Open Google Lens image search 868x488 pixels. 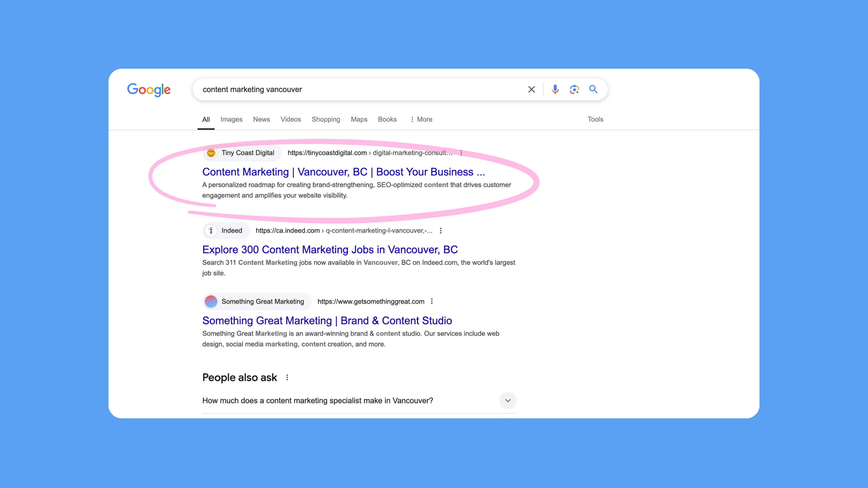click(574, 89)
